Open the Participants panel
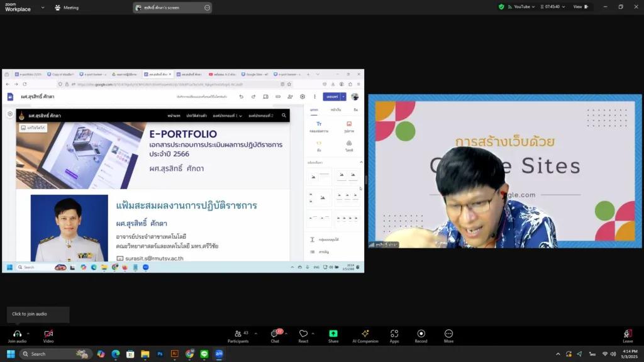644x362 pixels. point(238,334)
